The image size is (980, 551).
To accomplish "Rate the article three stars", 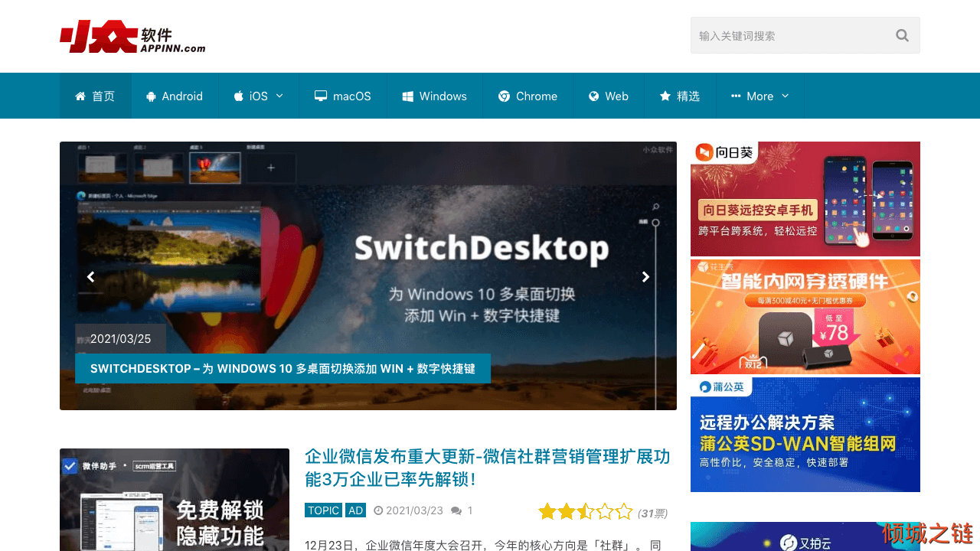I will click(586, 511).
